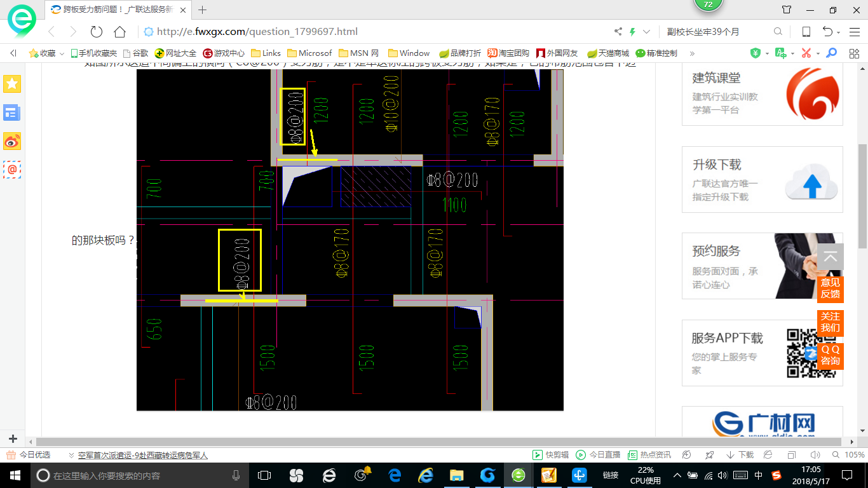Viewport: 868px width, 488px height.
Task: Open 快剪辑 in the status bar
Action: coord(550,455)
